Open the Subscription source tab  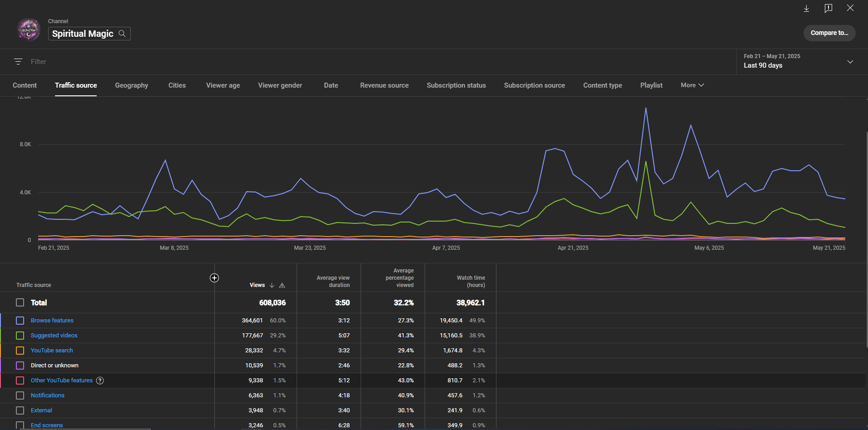click(535, 85)
